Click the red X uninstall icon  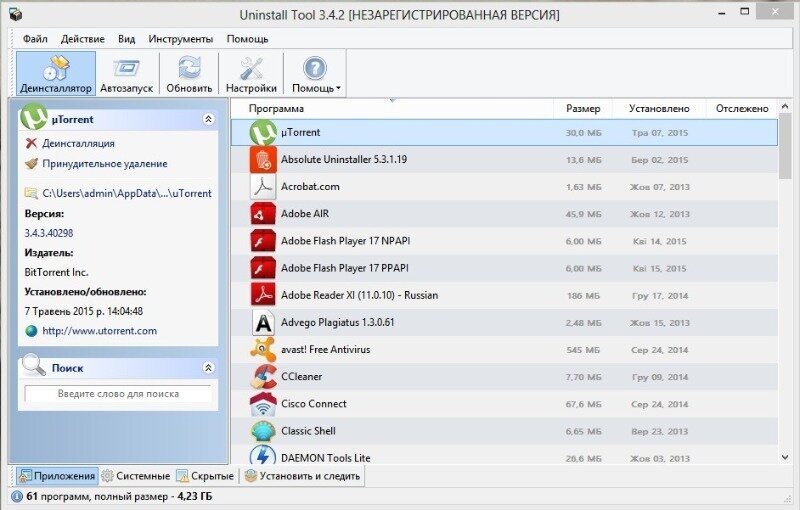click(31, 143)
